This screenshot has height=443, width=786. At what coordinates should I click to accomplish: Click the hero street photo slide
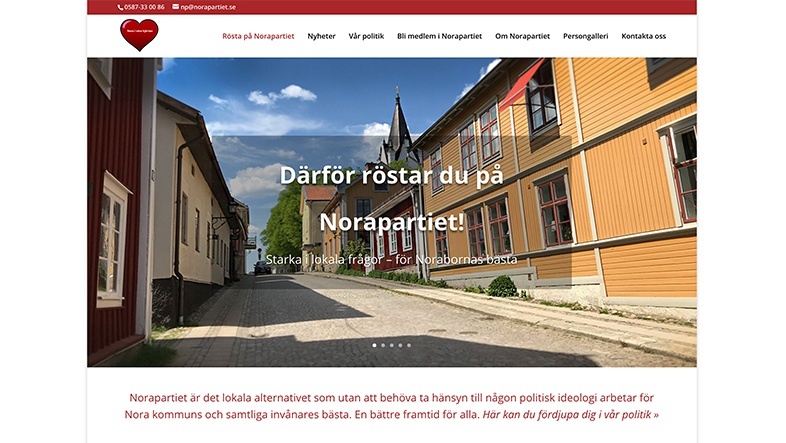pos(391,301)
